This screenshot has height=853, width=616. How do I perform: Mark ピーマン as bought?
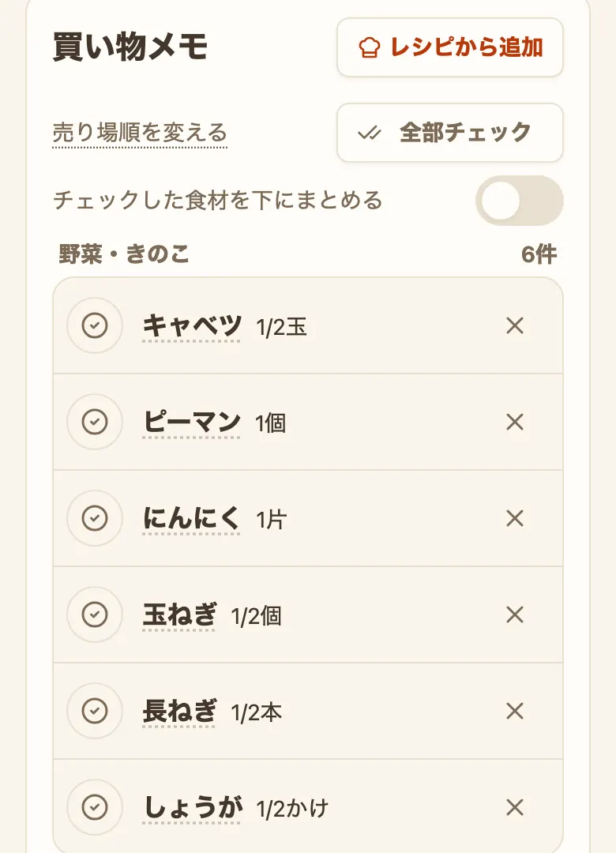point(95,422)
